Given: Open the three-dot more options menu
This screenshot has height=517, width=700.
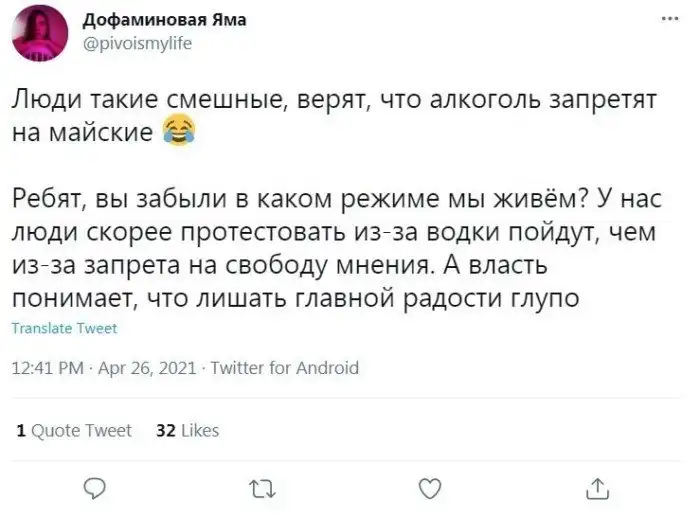Looking at the screenshot, I should [x=668, y=20].
